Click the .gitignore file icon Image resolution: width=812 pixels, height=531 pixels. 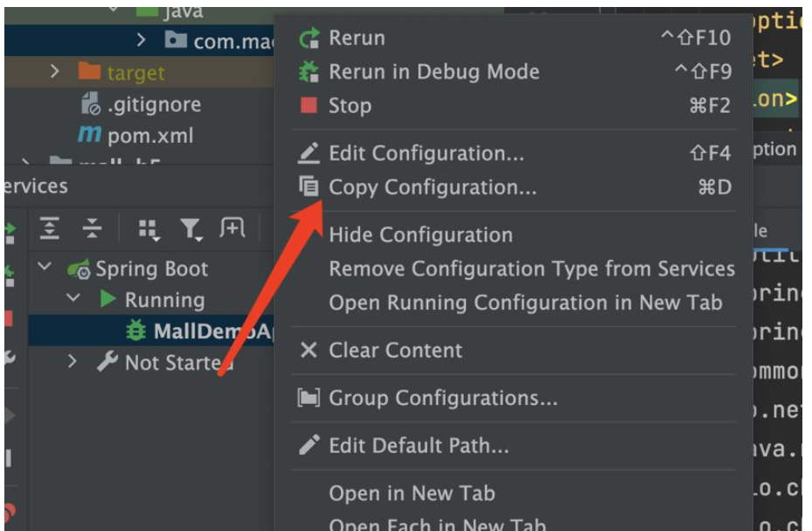click(90, 105)
